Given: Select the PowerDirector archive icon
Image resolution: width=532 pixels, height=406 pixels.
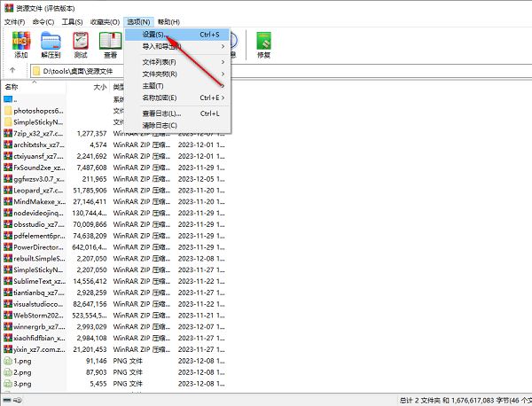Looking at the screenshot, I should click(8, 247).
